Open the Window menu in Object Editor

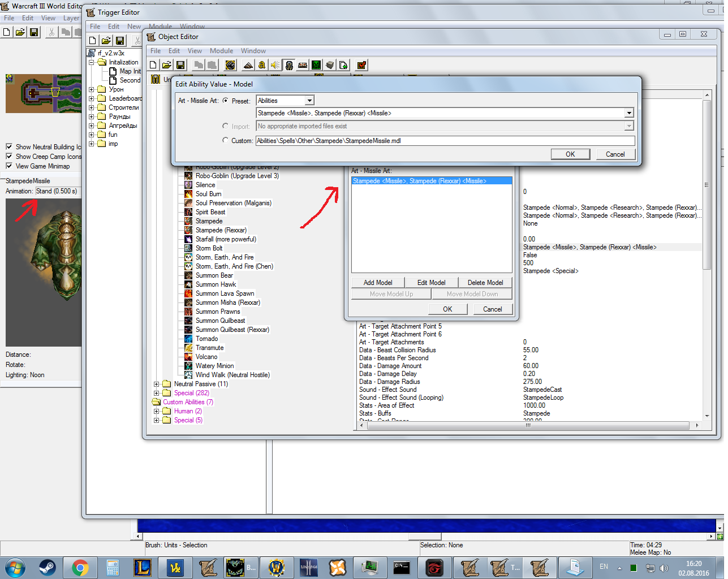tap(253, 51)
